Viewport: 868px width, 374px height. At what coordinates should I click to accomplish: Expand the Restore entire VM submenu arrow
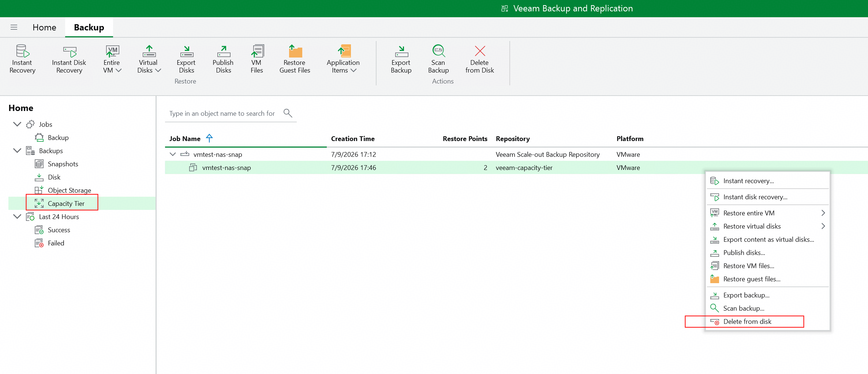(823, 213)
